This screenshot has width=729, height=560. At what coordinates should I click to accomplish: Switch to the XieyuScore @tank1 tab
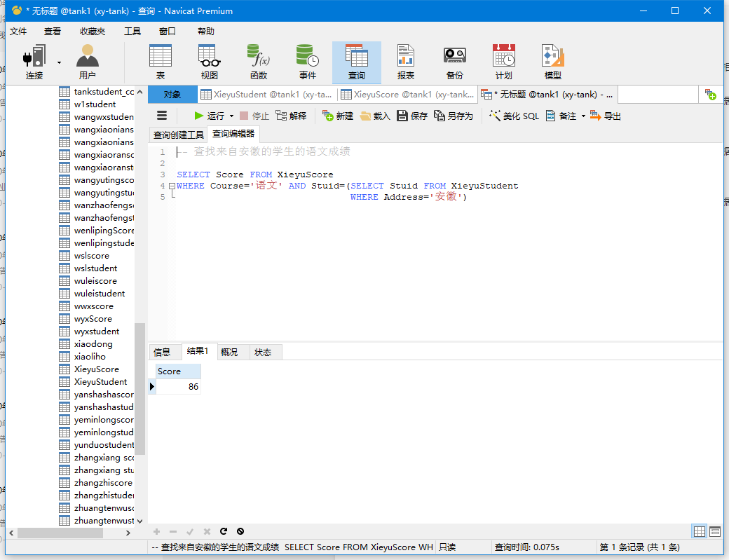pos(408,95)
